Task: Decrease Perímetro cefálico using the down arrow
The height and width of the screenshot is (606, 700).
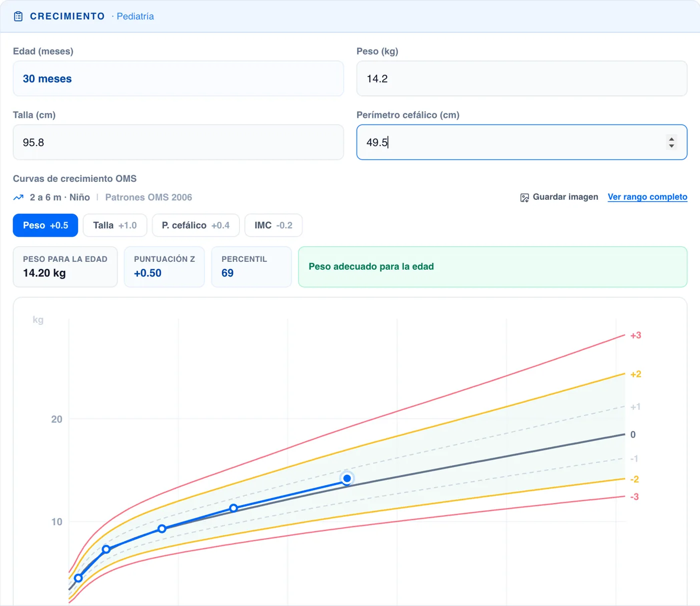Action: point(671,146)
